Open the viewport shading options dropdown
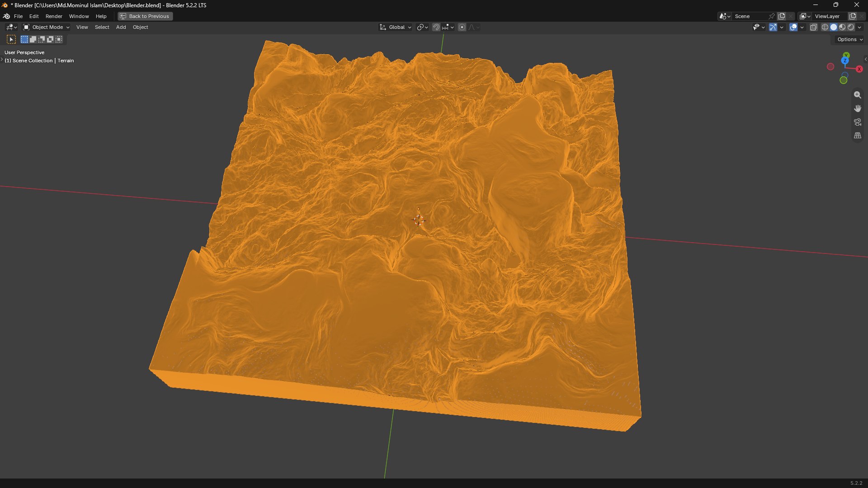The width and height of the screenshot is (868, 488). click(x=859, y=27)
